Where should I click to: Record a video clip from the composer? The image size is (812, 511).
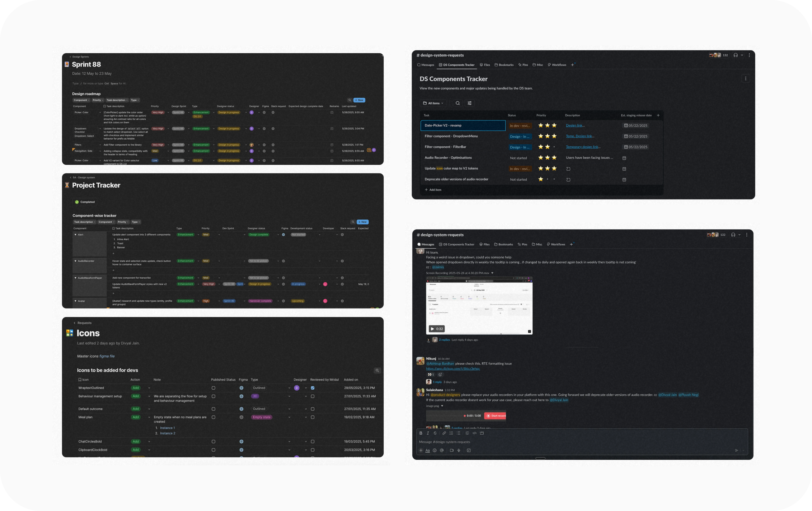[x=451, y=450]
